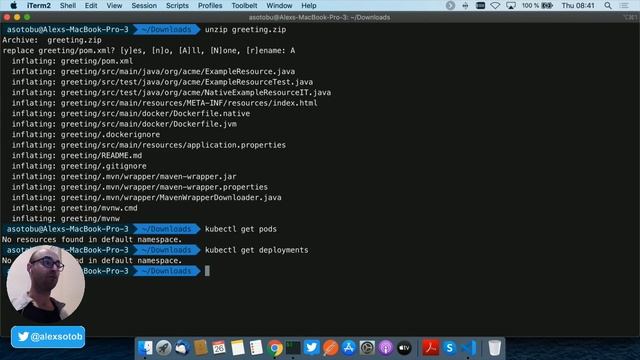640x360 pixels.
Task: Click the 'Archive: greeting.zip' line
Action: coord(52,40)
